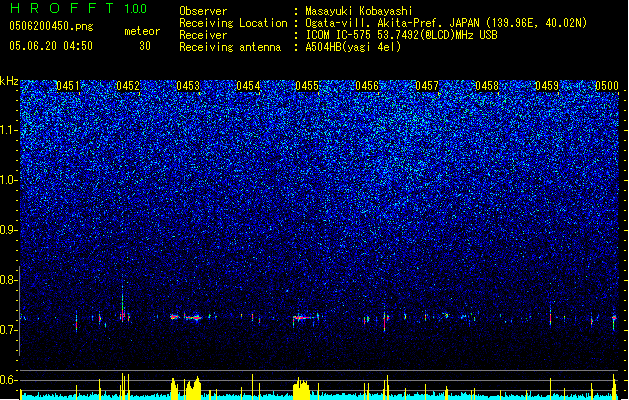Click the 0453 time marker

pos(188,86)
